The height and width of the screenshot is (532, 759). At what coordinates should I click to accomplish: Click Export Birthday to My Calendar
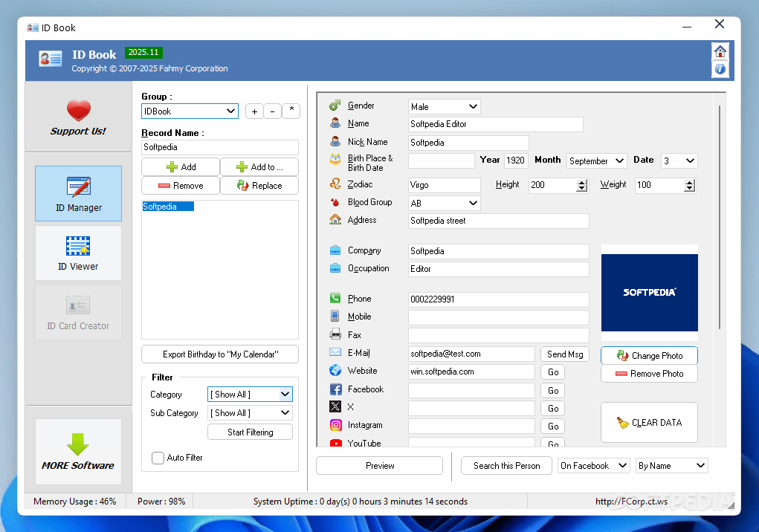click(x=219, y=354)
